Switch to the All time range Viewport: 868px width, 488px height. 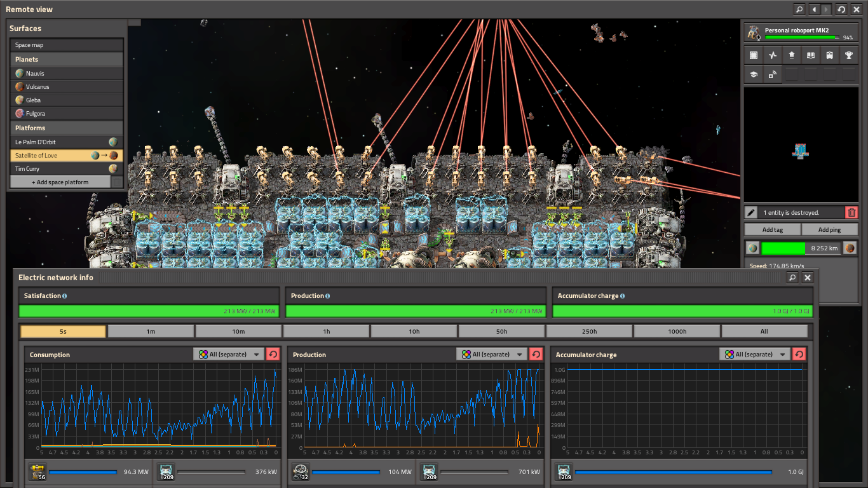[764, 331]
